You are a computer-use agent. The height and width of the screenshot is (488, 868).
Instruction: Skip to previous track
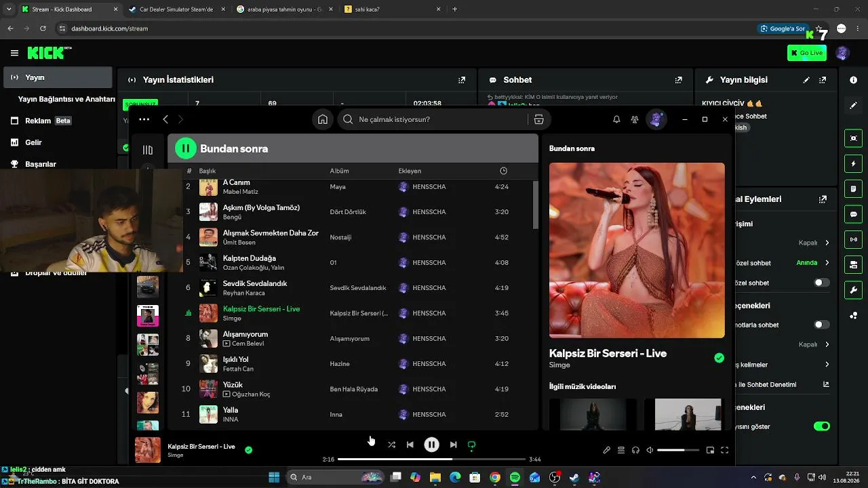(410, 445)
